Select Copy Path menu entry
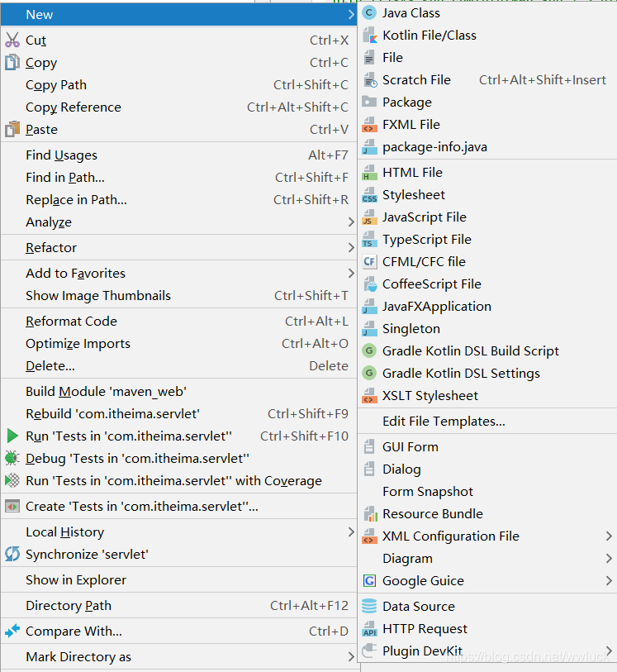617x672 pixels. tap(178, 85)
